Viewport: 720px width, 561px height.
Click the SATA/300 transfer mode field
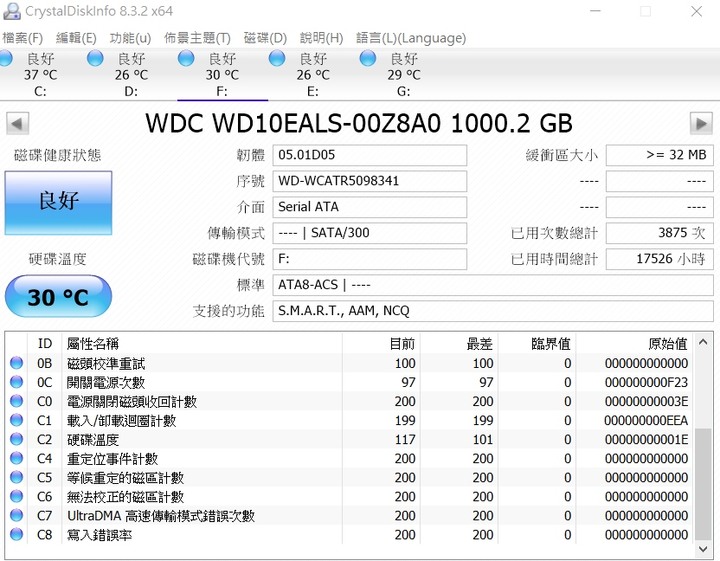pos(370,233)
